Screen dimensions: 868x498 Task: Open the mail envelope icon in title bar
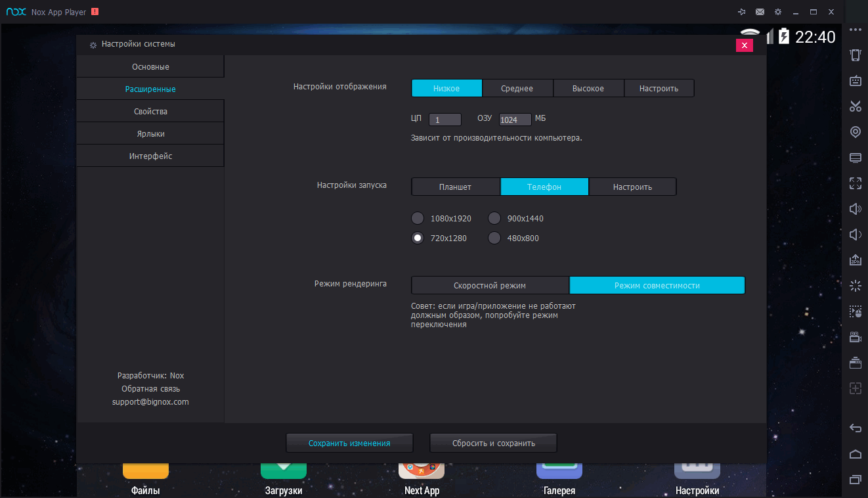760,12
